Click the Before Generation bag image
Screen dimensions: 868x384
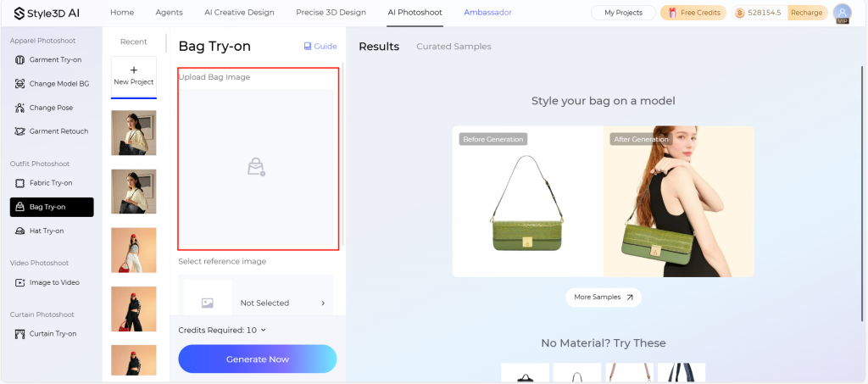point(527,202)
